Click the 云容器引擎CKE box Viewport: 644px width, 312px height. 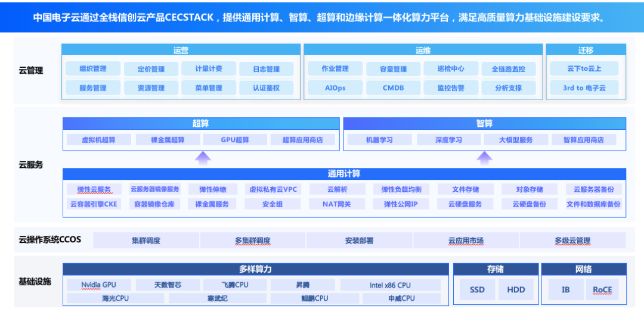pos(94,204)
